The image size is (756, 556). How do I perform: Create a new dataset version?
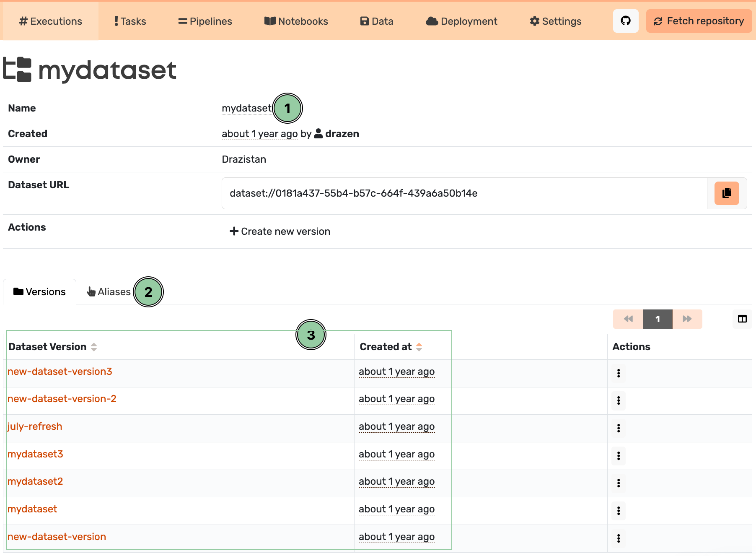pos(280,231)
